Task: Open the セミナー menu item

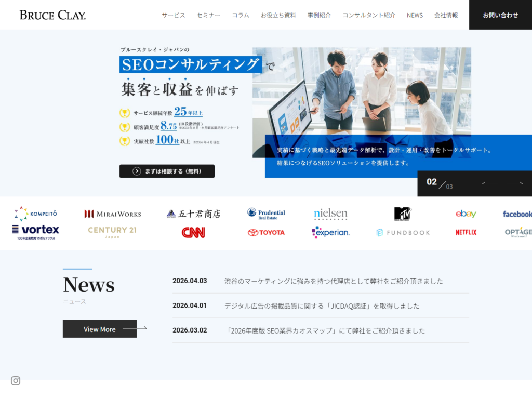Action: pos(208,15)
